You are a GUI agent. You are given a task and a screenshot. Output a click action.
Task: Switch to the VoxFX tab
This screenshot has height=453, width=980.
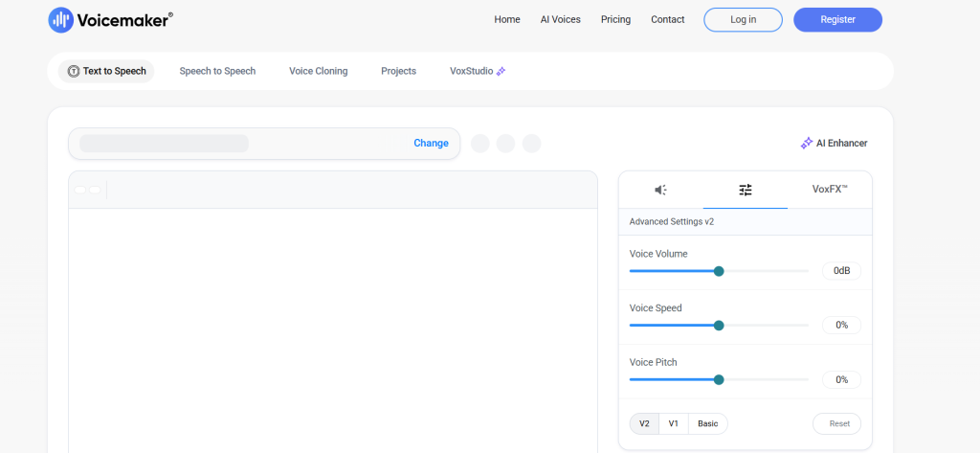(830, 190)
